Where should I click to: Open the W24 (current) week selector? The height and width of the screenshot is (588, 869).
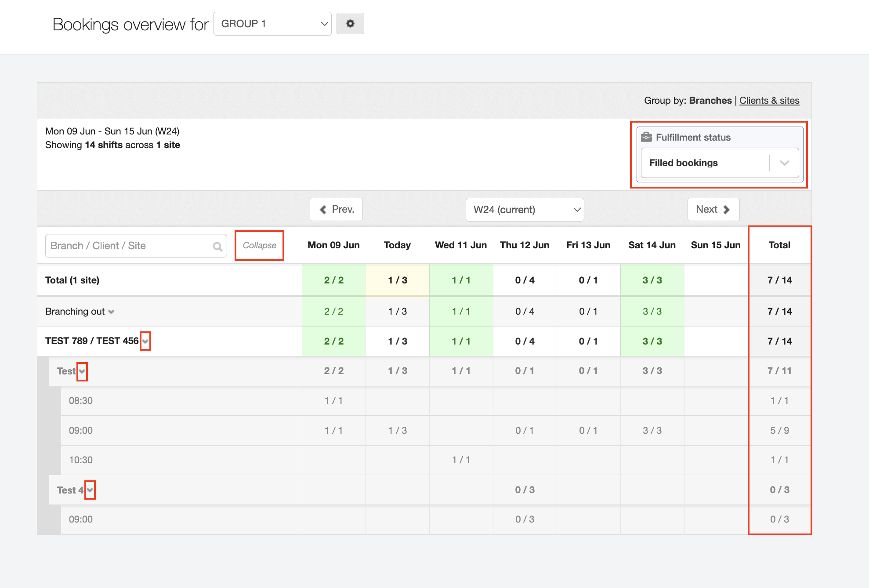[525, 210]
